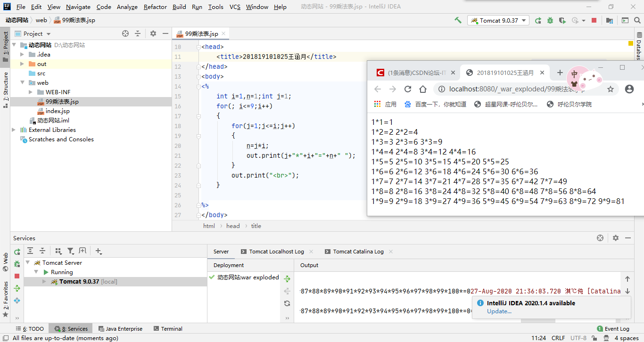Screen dimensions: 644x342
Task: Click the Run with Coverage icon
Action: click(562, 20)
